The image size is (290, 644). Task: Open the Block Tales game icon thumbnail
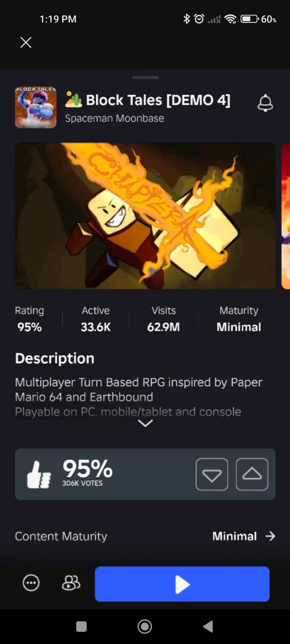tap(36, 108)
